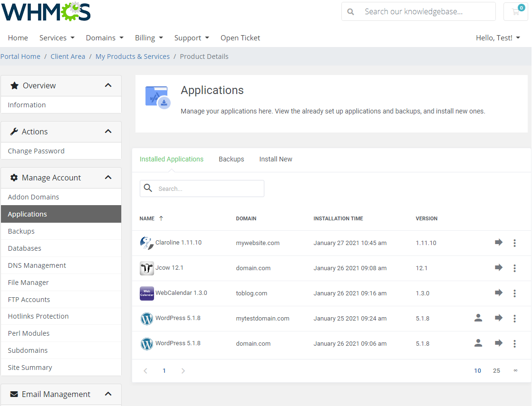532x406 pixels.
Task: Go to next page arrow
Action: (x=183, y=371)
